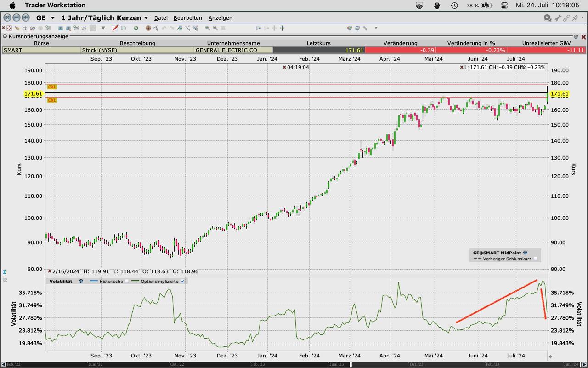Open the GE symbol dropdown arrow
The width and height of the screenshot is (588, 368).
[52, 18]
